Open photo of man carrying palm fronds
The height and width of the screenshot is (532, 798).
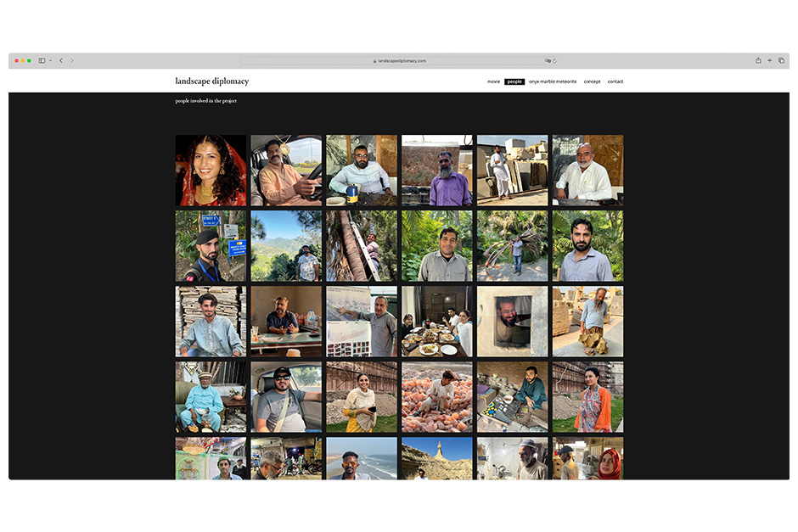513,246
